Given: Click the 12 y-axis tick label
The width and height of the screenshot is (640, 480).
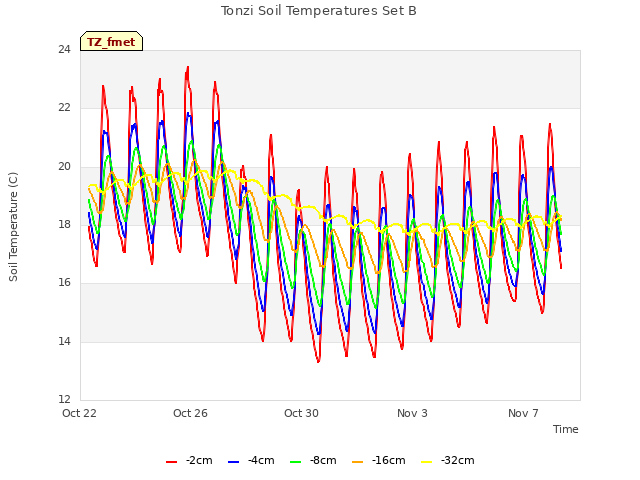Looking at the screenshot, I should click(x=64, y=399).
